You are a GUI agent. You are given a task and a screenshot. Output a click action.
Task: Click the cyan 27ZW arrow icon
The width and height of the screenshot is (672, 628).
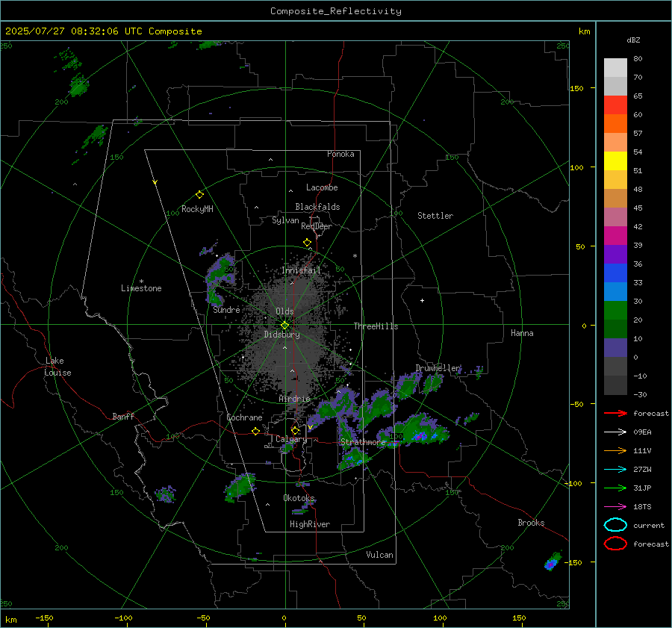tap(615, 470)
